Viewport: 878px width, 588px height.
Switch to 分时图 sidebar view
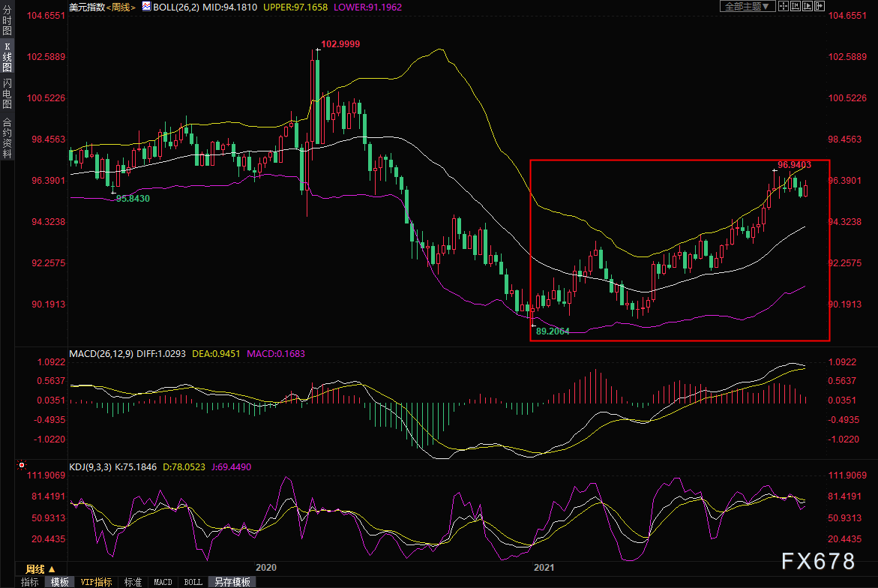(7, 19)
